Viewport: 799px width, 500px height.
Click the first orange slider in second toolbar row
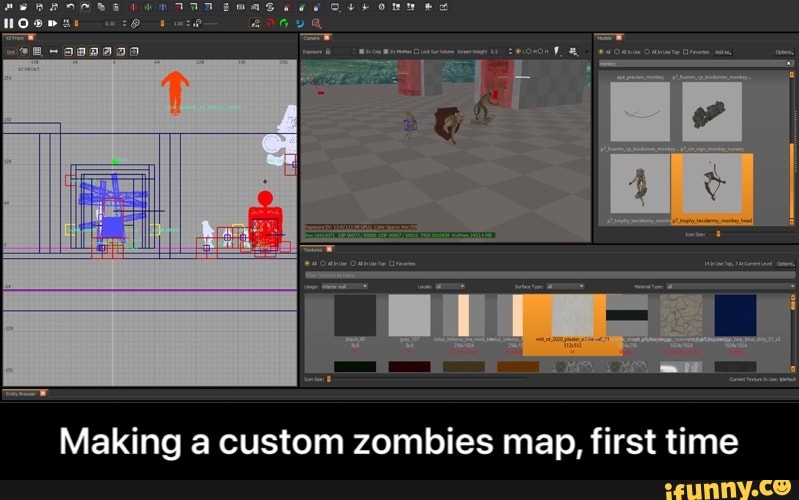click(77, 23)
